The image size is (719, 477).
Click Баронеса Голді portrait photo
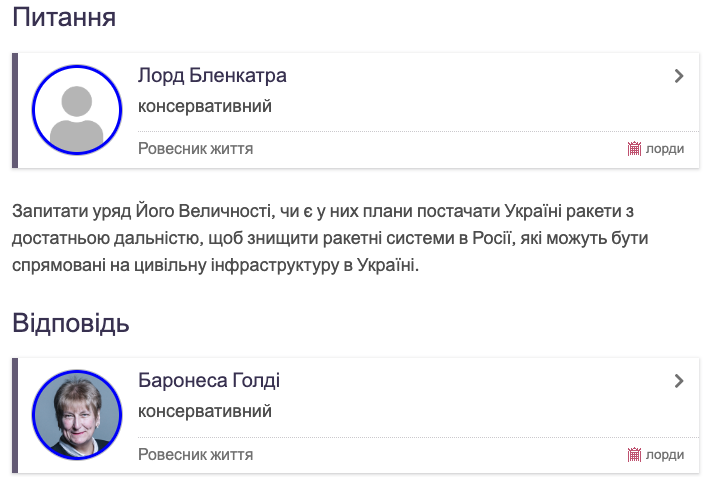click(x=77, y=415)
